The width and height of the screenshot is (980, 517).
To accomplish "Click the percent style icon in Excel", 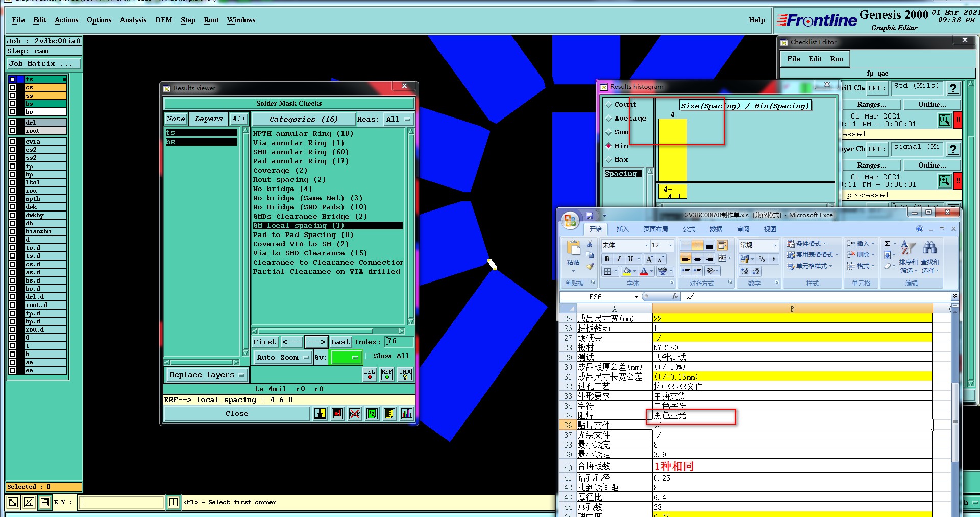I will [x=762, y=259].
